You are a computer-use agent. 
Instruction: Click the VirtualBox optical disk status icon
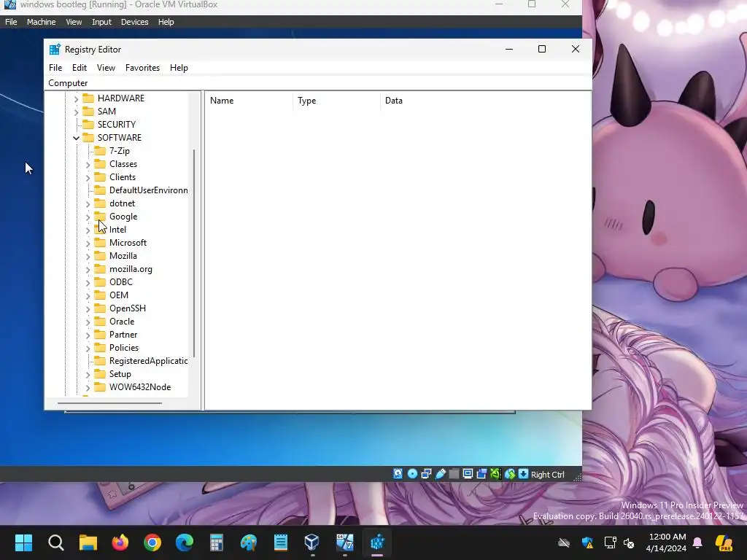(413, 474)
